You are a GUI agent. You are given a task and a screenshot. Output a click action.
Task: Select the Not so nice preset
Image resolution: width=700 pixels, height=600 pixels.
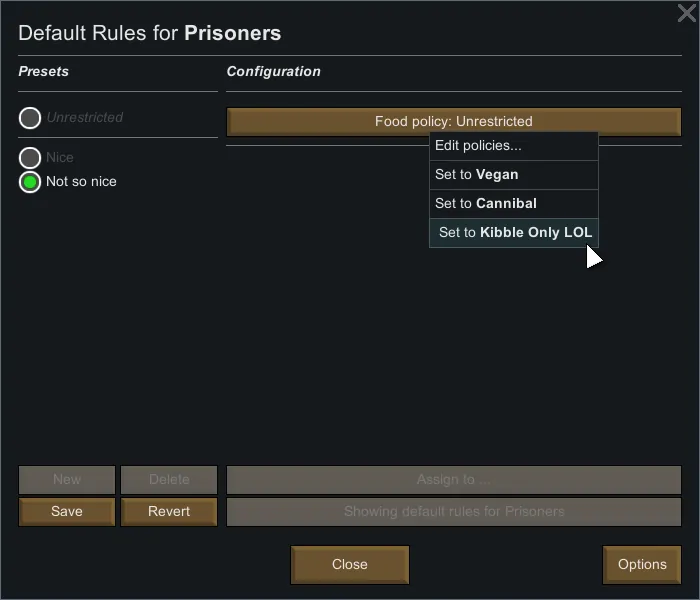point(30,182)
